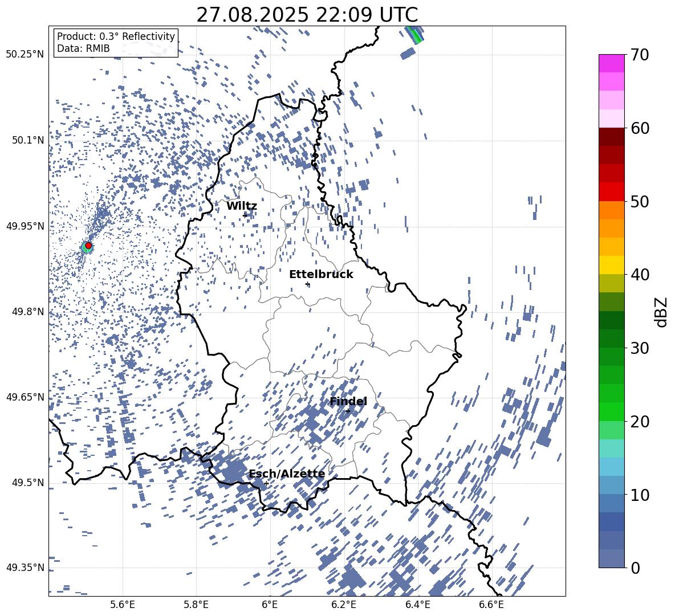Screen dimensions: 675x616
Task: Click the Findel station label
Action: point(348,401)
